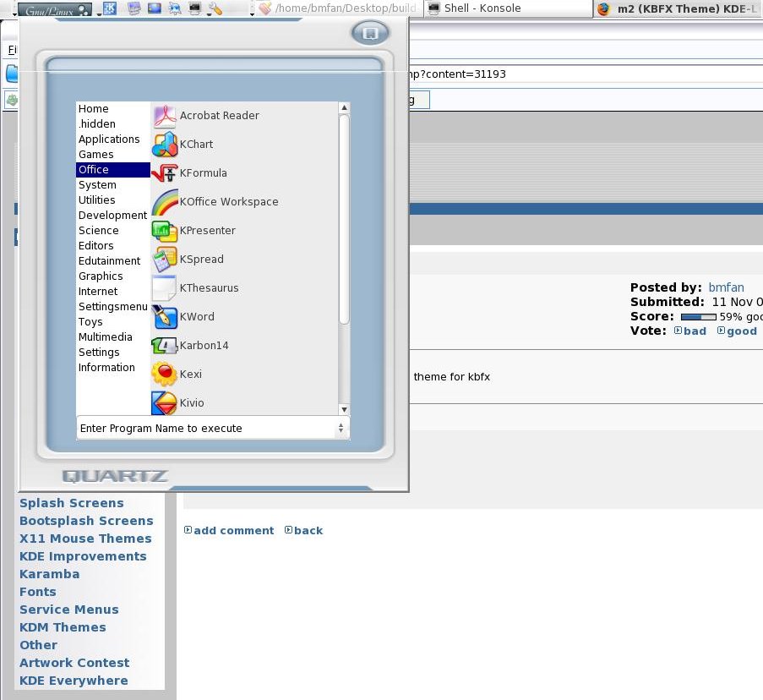The image size is (763, 700).
Task: Launch Kexi icon
Action: (165, 374)
